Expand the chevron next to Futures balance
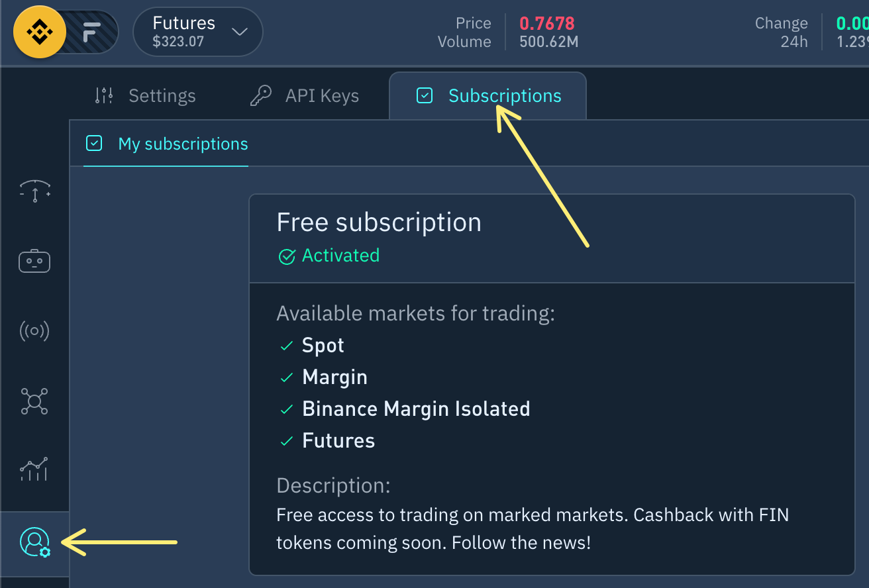 click(x=240, y=32)
